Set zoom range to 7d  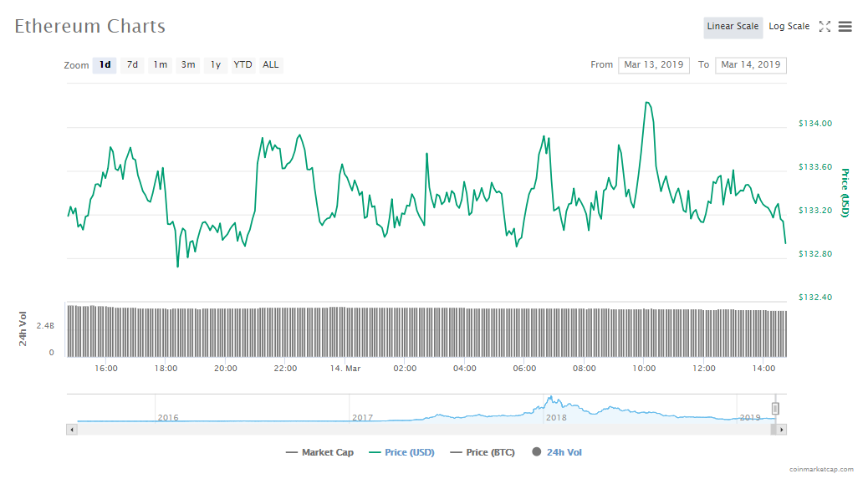click(132, 65)
